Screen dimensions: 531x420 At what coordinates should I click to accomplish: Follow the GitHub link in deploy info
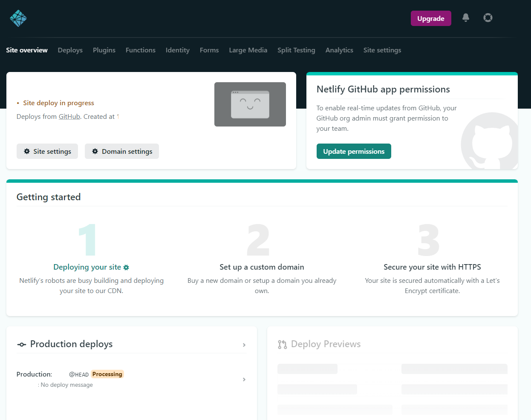click(x=69, y=117)
